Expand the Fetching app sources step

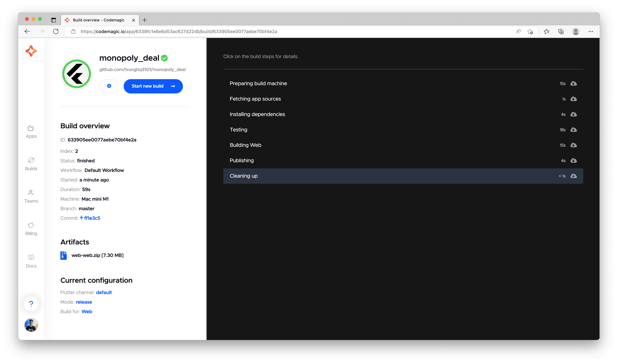pyautogui.click(x=403, y=99)
